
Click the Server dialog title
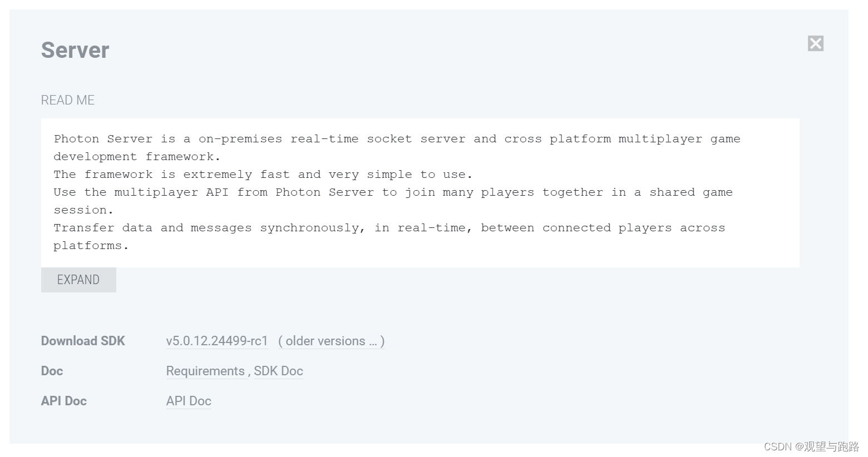pyautogui.click(x=75, y=50)
